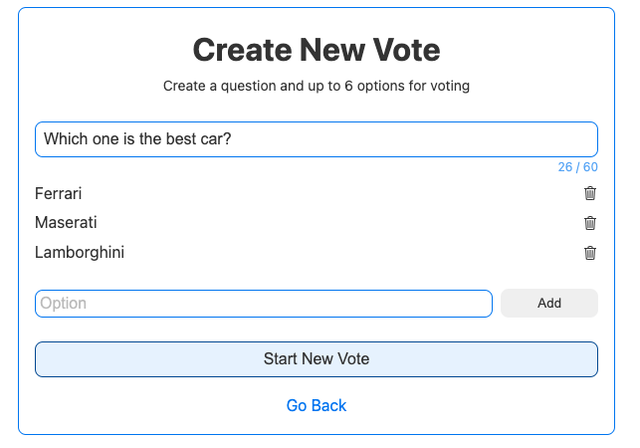Viewport: 640px width, 448px height.
Task: Delete the Ferrari option with trash icon
Action: click(590, 193)
